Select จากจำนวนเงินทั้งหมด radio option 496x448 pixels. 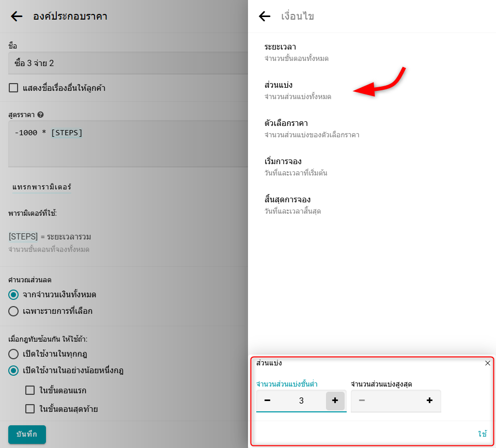(14, 295)
